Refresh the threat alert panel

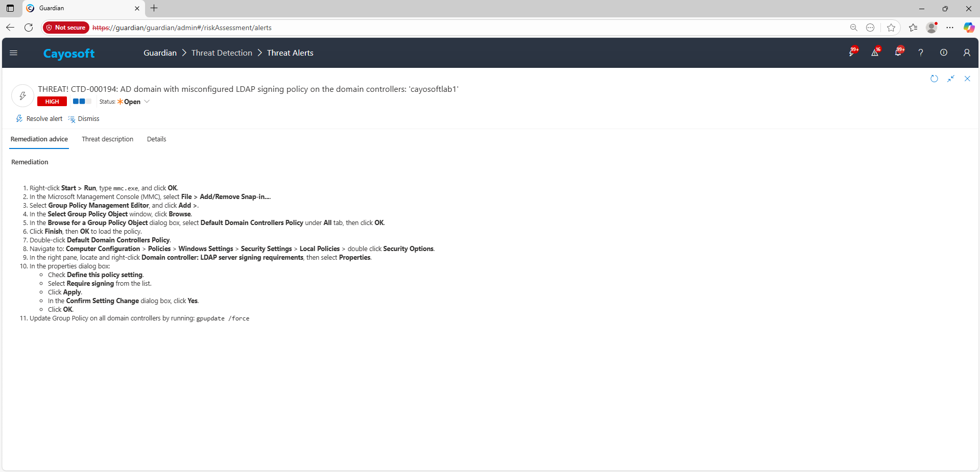click(x=934, y=79)
